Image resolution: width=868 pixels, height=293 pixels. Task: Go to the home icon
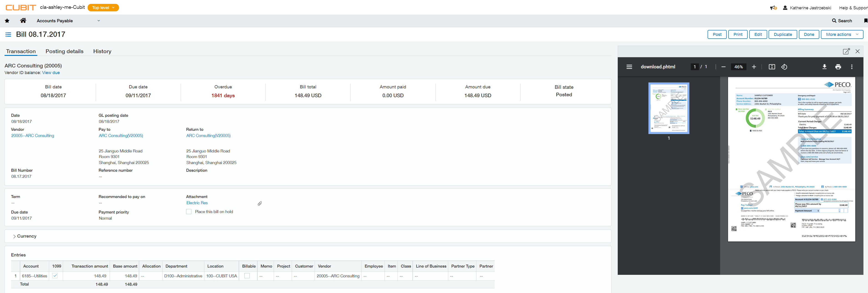(x=23, y=21)
